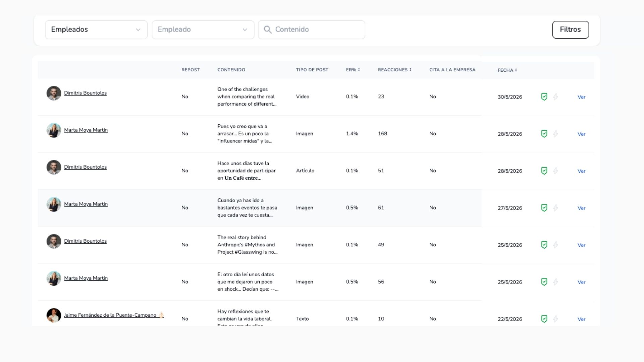Sort table by Fecha column
This screenshot has width=644, height=362.
507,70
